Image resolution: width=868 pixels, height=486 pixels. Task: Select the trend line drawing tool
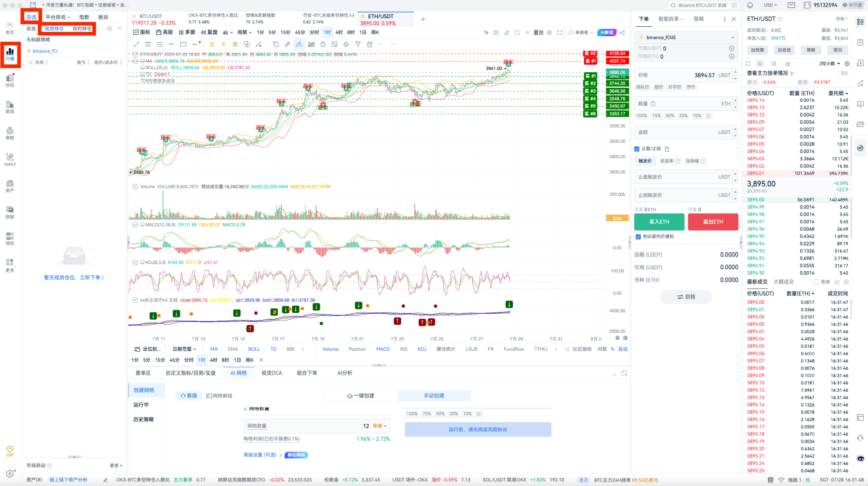click(136, 44)
